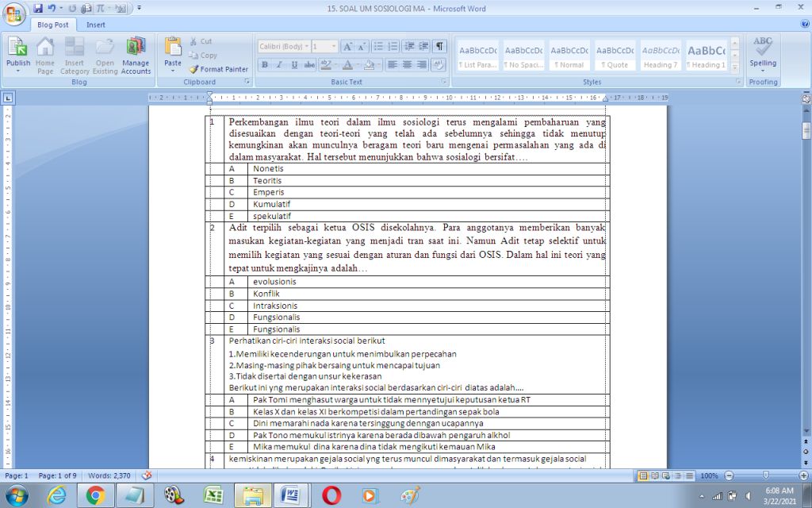Open font color dropdown arrow
This screenshot has height=508, width=812.
pos(358,65)
